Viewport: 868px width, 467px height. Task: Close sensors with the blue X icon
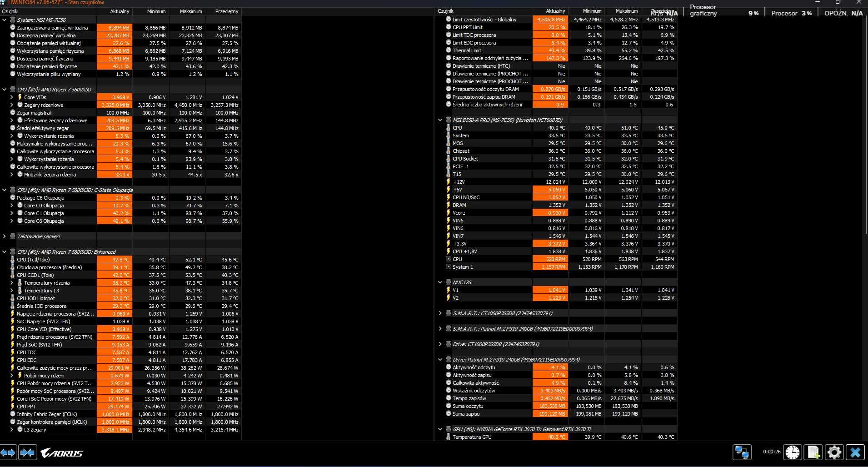[855, 452]
